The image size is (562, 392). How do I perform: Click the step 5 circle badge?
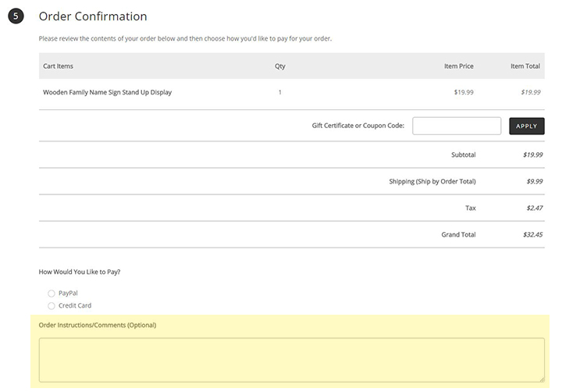(x=16, y=16)
